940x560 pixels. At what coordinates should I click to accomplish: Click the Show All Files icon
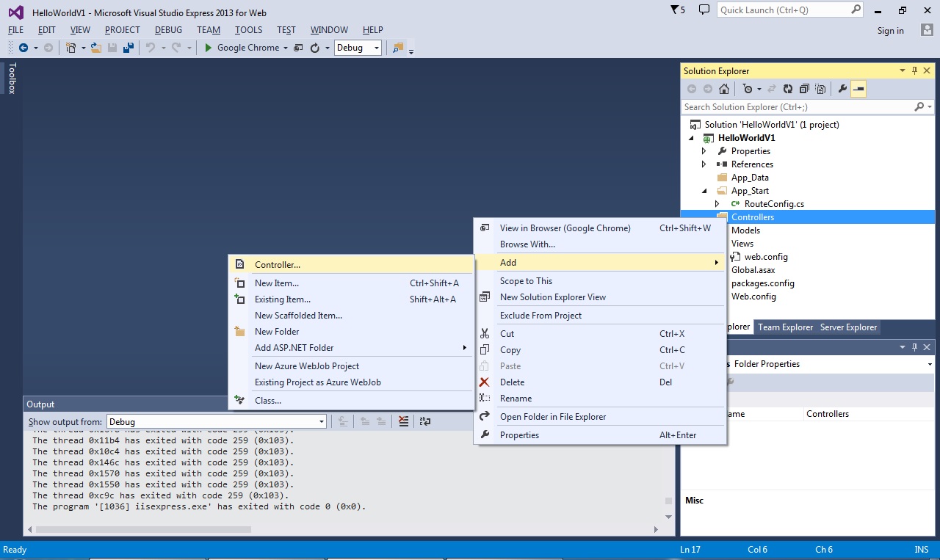coord(820,89)
